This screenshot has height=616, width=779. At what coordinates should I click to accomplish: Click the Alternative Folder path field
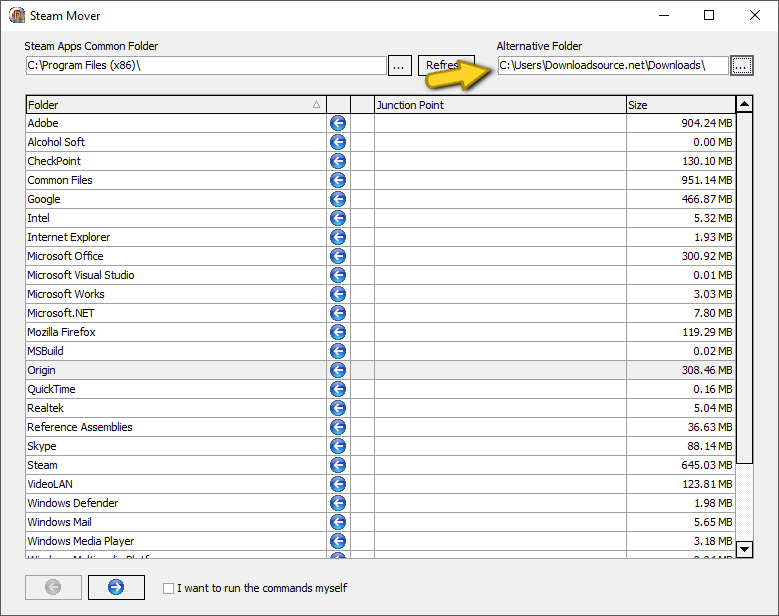click(613, 65)
